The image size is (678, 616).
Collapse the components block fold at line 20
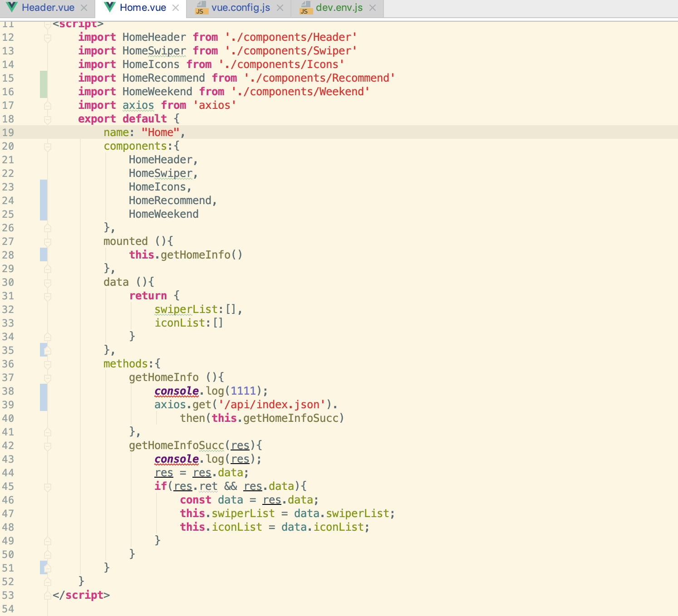coord(48,147)
